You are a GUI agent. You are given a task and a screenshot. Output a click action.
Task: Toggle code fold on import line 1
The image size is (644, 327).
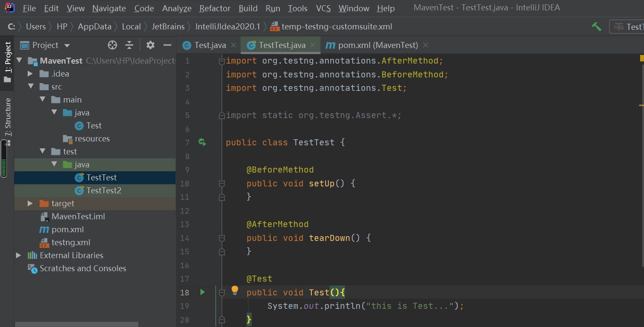(222, 61)
